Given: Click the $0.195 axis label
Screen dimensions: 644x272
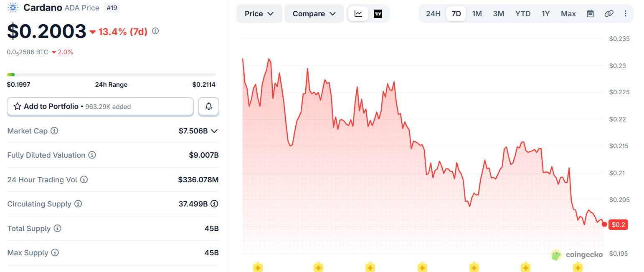Looking at the screenshot, I should coord(619,254).
